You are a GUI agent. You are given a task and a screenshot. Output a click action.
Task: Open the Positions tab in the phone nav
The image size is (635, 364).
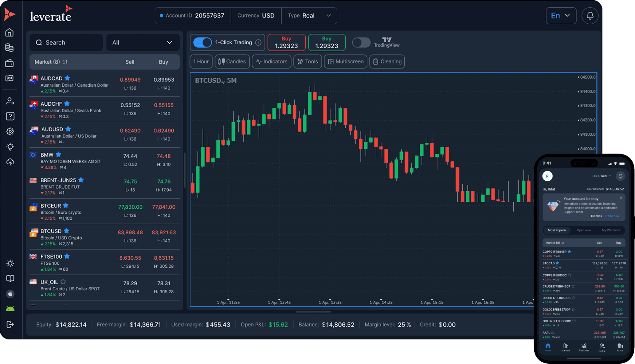(x=584, y=347)
